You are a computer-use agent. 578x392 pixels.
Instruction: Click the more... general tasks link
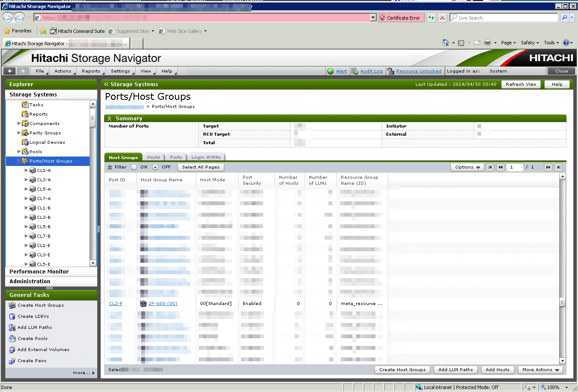(x=84, y=373)
